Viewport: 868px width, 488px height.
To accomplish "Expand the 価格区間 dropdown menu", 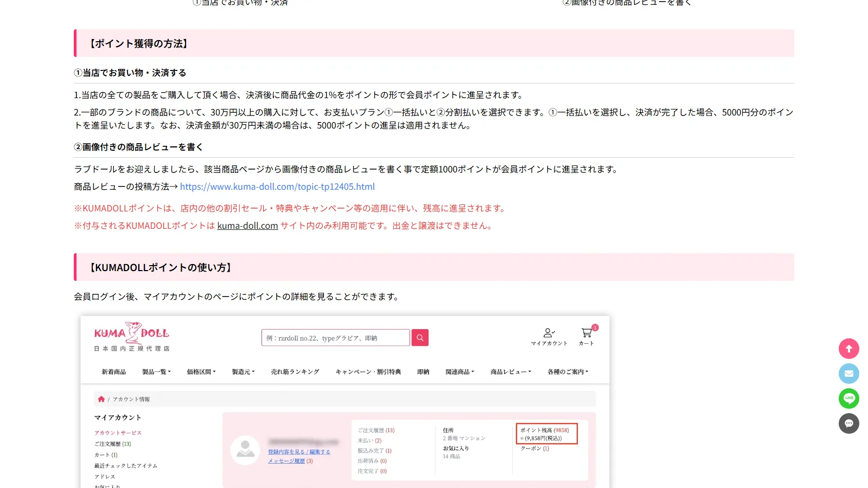I will (201, 371).
